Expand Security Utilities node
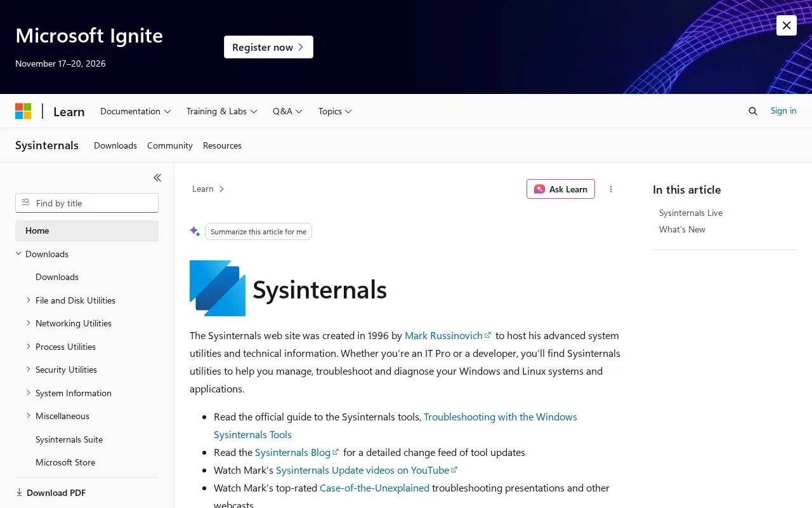This screenshot has width=812, height=508. point(29,369)
